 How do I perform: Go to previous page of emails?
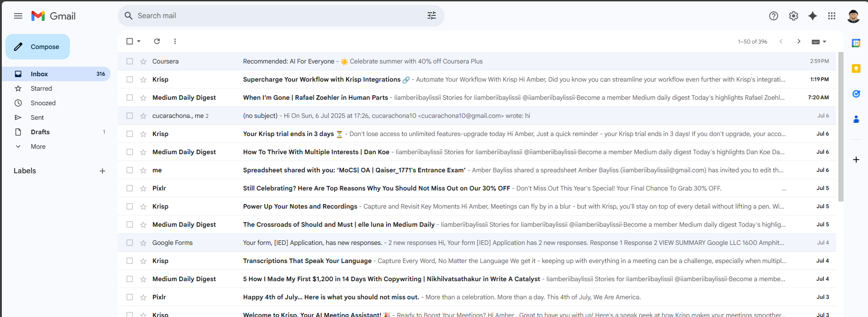coord(781,41)
